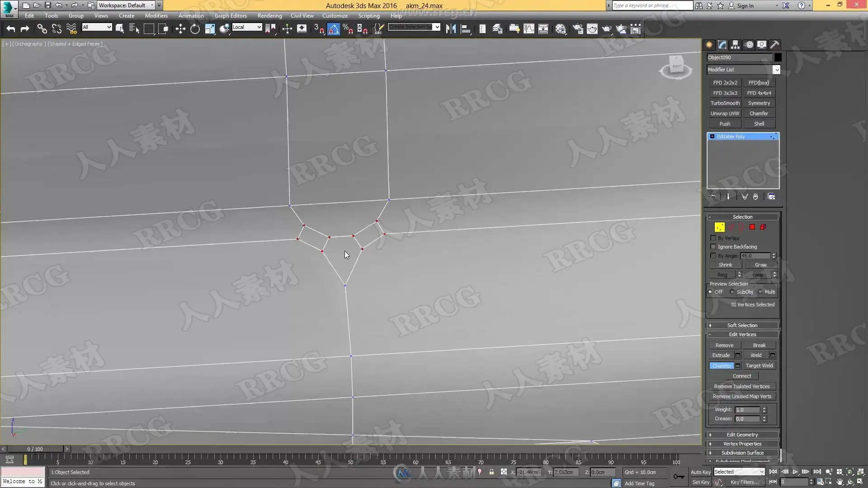The height and width of the screenshot is (488, 868).
Task: Select SubObj preview selection radio
Action: [732, 292]
